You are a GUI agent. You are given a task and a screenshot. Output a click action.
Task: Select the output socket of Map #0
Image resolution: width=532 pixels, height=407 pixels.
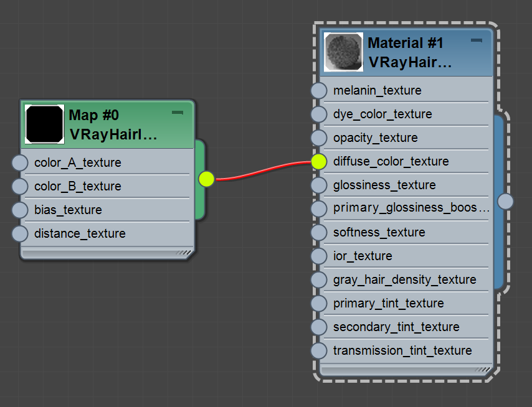tap(206, 179)
